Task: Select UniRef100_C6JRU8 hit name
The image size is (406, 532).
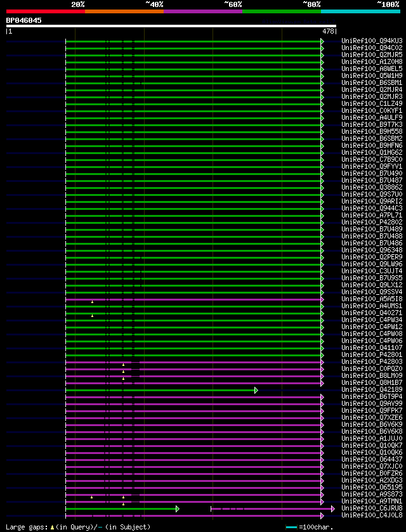Action: [x=372, y=509]
